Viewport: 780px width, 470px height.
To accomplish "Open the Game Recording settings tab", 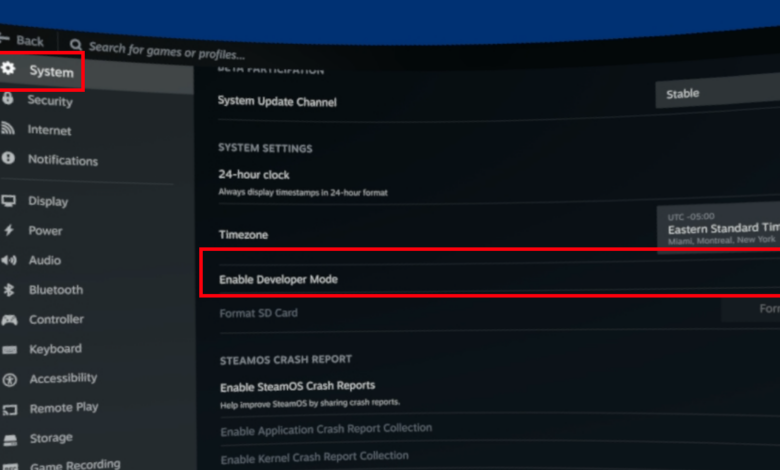I will click(97, 463).
